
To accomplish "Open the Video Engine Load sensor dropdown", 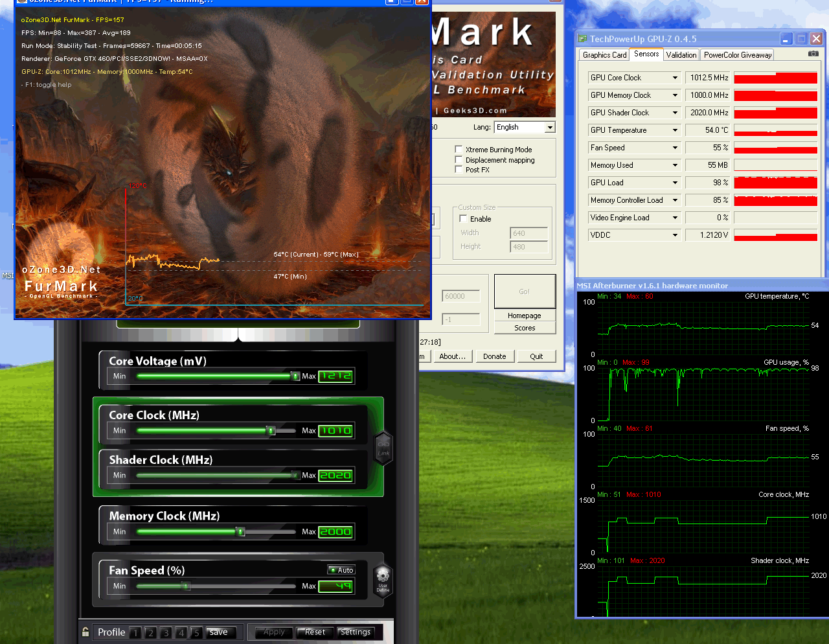I will 675,218.
